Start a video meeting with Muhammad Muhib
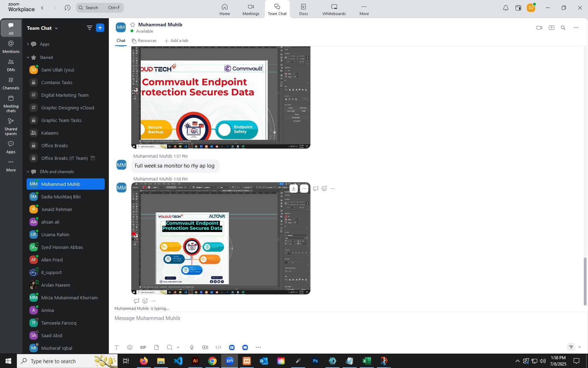Image resolution: width=588 pixels, height=368 pixels. pyautogui.click(x=539, y=28)
